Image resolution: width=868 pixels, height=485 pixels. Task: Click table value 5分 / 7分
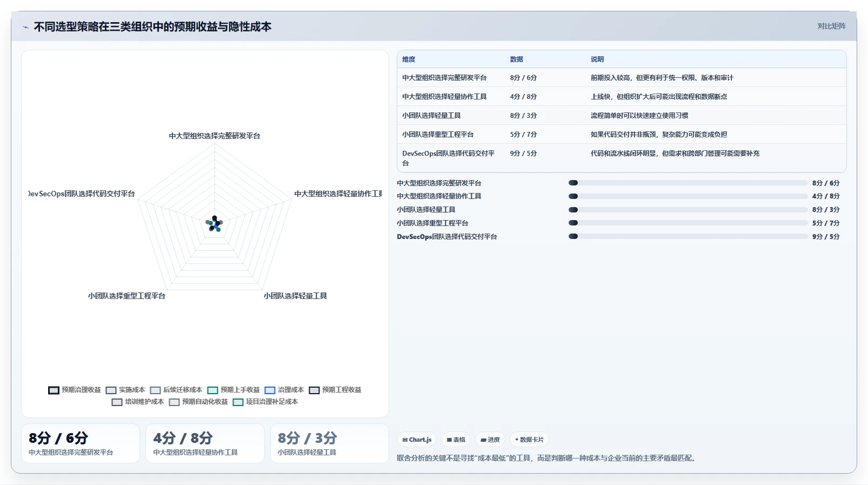click(x=523, y=135)
